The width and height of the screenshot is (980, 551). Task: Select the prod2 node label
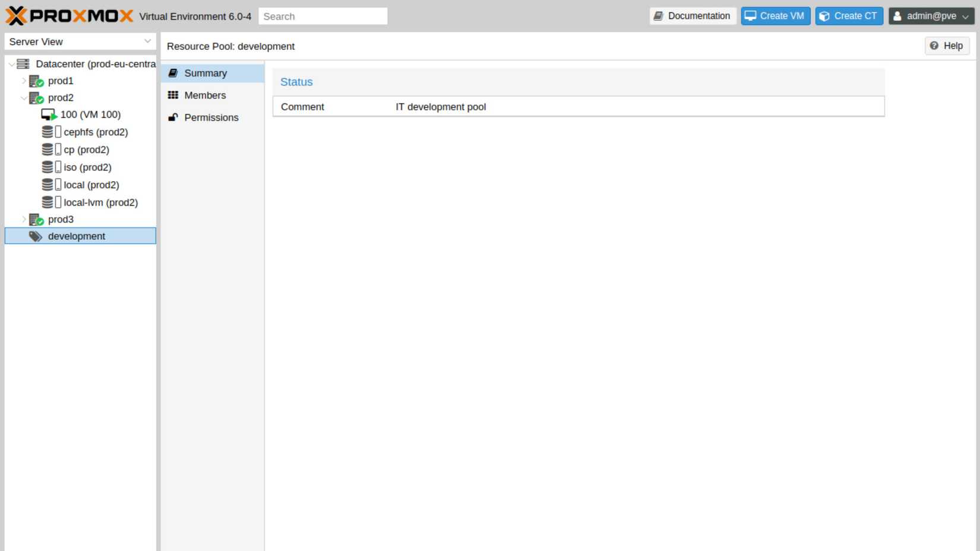click(x=61, y=98)
